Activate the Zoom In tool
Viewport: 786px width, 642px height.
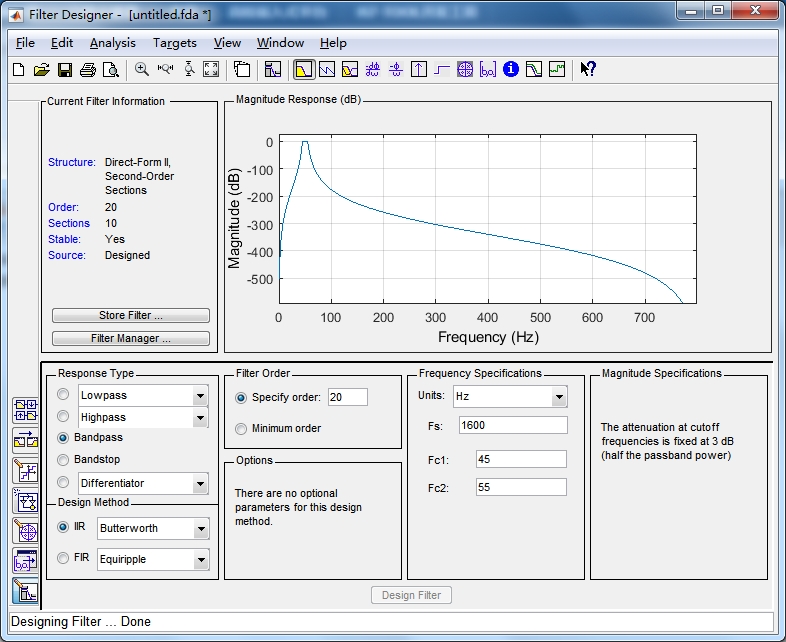(142, 70)
